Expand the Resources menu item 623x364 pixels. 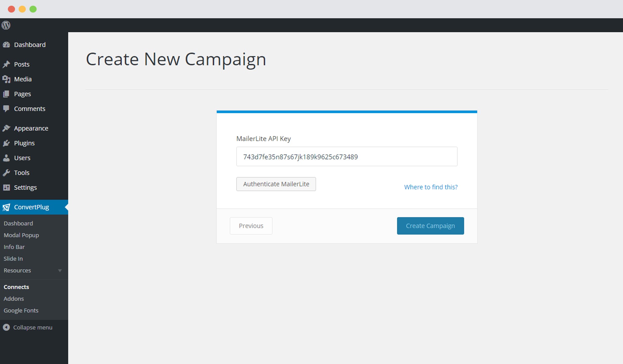[59, 270]
